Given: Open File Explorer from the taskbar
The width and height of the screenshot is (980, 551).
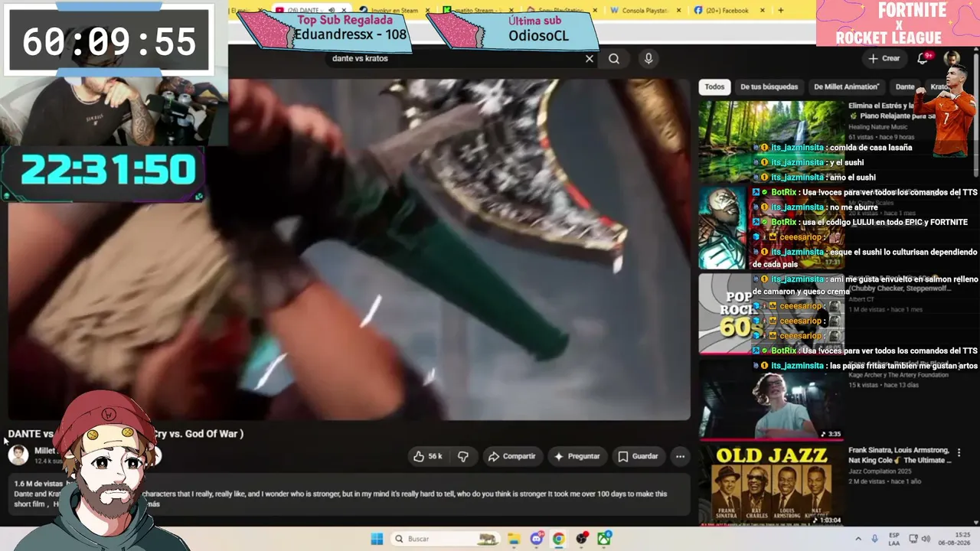Looking at the screenshot, I should 514,539.
